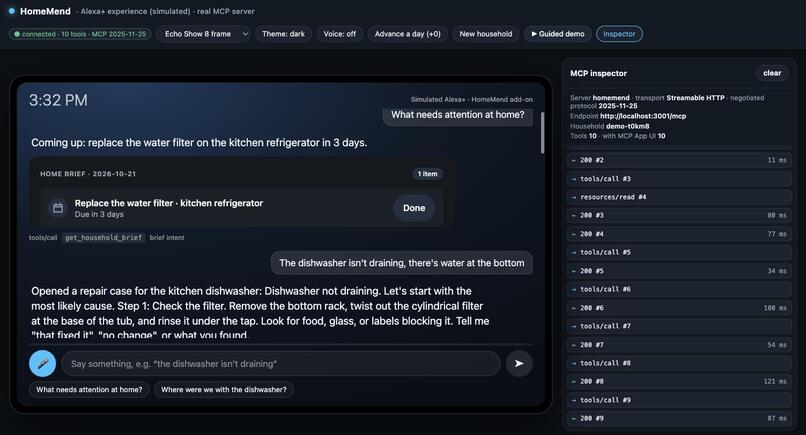Click MCP inspector panel title

[598, 73]
